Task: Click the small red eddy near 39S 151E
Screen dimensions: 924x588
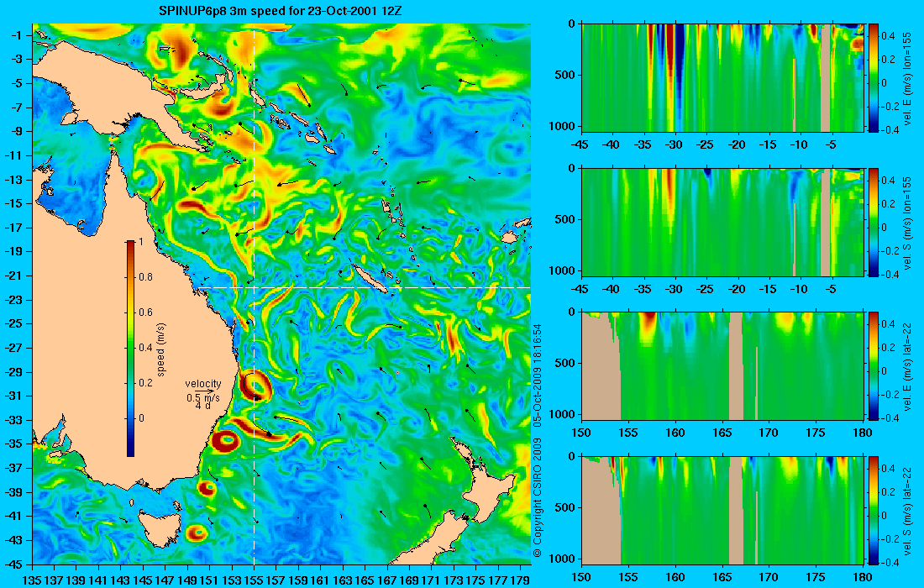Action: click(207, 488)
